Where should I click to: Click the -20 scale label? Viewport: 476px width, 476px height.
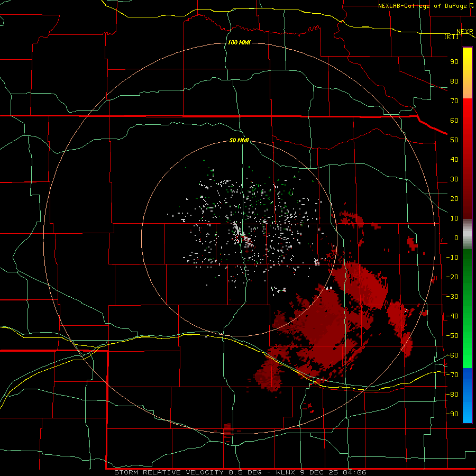[x=452, y=277]
